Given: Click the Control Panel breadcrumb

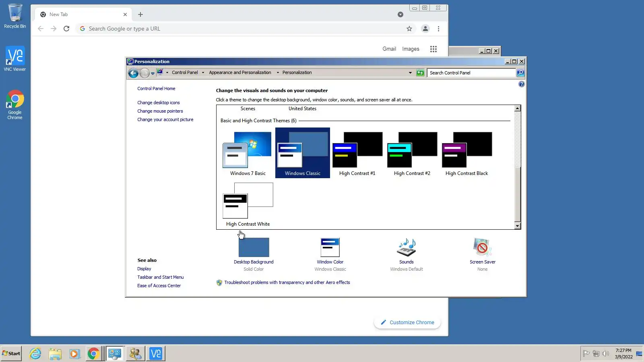Looking at the screenshot, I should pos(185,73).
